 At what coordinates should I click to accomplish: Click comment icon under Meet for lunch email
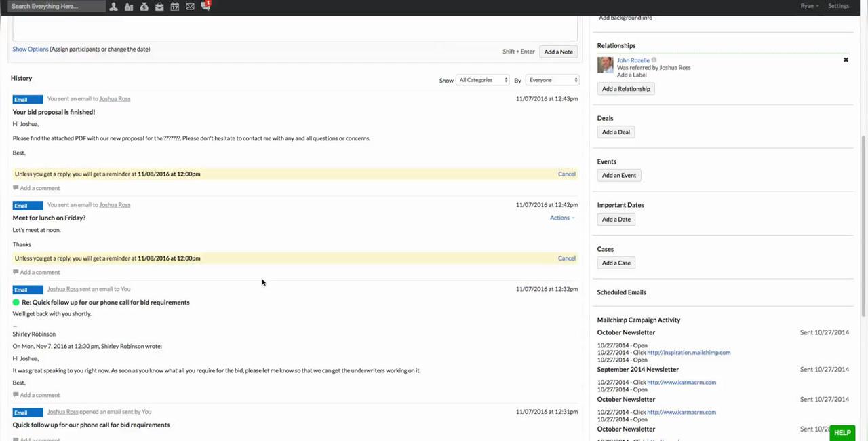(x=16, y=272)
